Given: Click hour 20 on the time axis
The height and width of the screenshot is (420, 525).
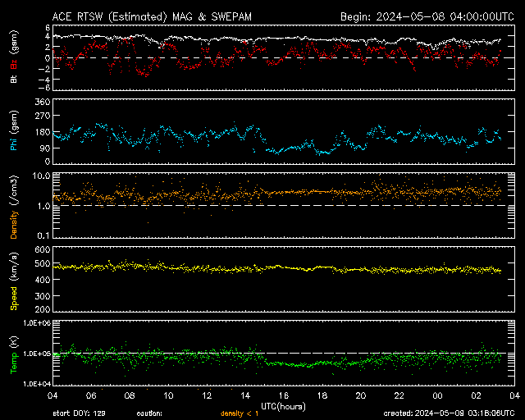Looking at the screenshot, I should [x=360, y=395].
